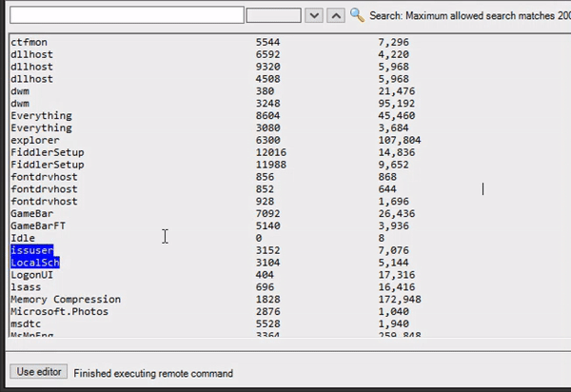Viewport: 571px width, 392px height.
Task: Select the LogonUI process entry
Action: click(x=31, y=275)
